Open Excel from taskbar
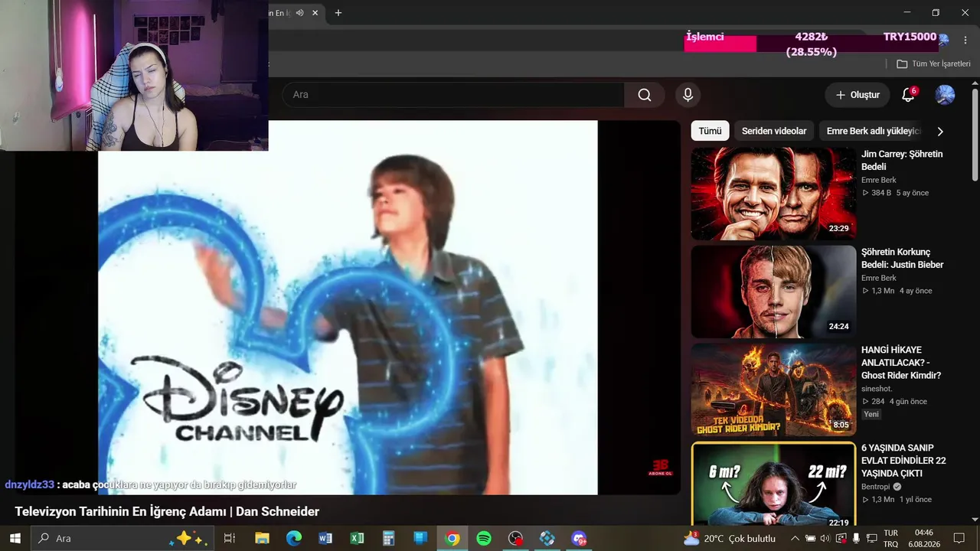 [x=357, y=538]
